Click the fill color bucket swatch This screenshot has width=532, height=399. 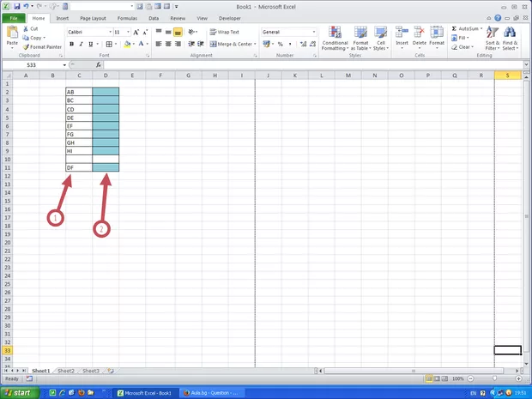pos(127,44)
